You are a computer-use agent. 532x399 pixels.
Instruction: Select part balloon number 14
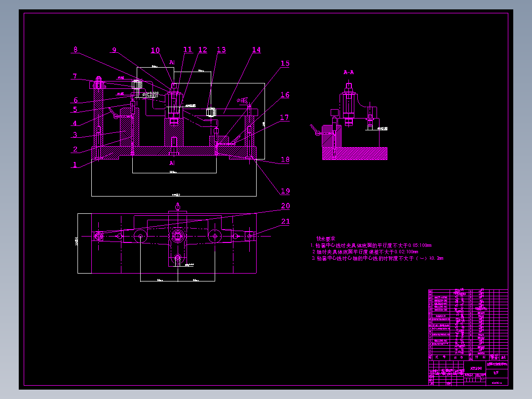pos(256,50)
